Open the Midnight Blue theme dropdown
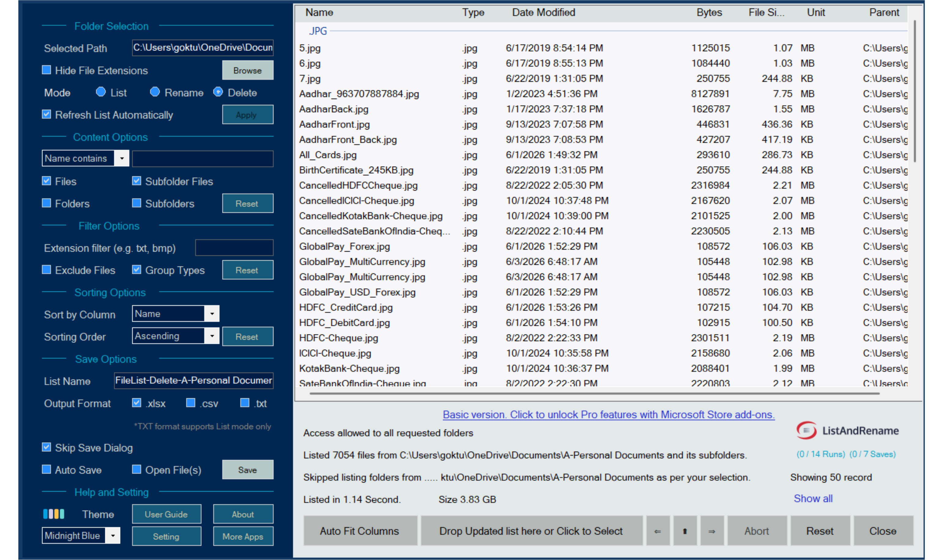The image size is (943, 560). coord(113,536)
